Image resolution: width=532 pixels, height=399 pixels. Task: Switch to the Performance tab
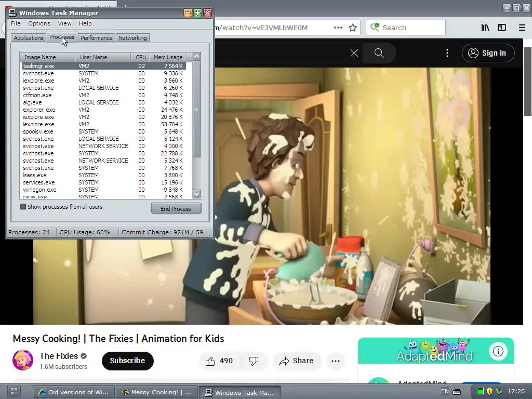point(96,38)
